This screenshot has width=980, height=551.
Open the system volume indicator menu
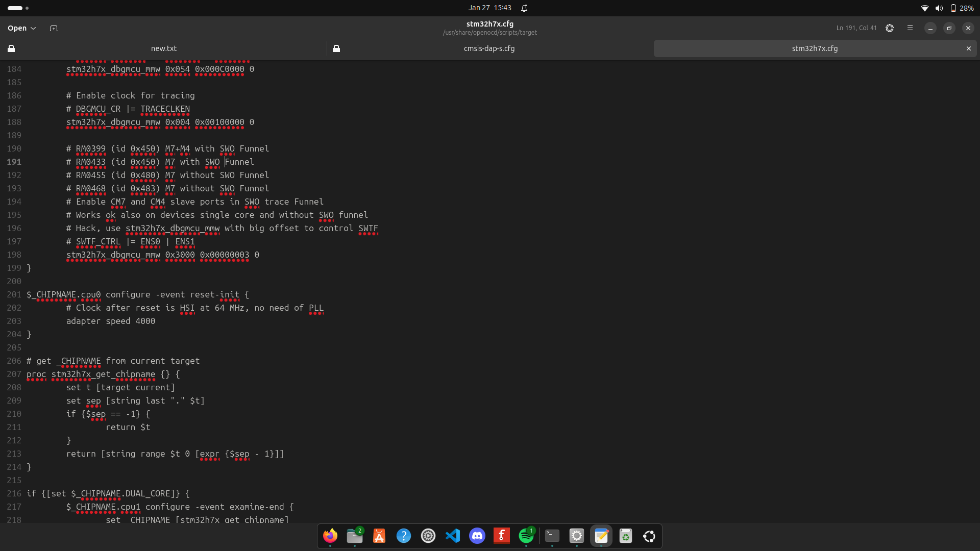coord(939,8)
